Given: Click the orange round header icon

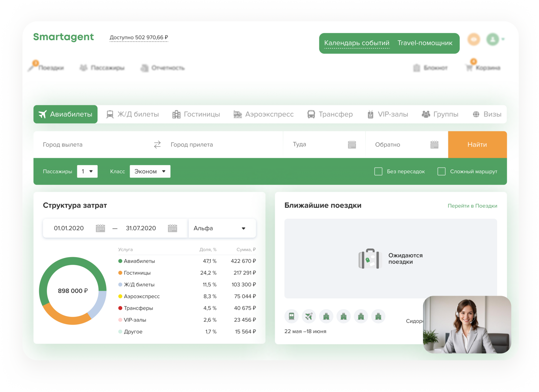Looking at the screenshot, I should 474,39.
